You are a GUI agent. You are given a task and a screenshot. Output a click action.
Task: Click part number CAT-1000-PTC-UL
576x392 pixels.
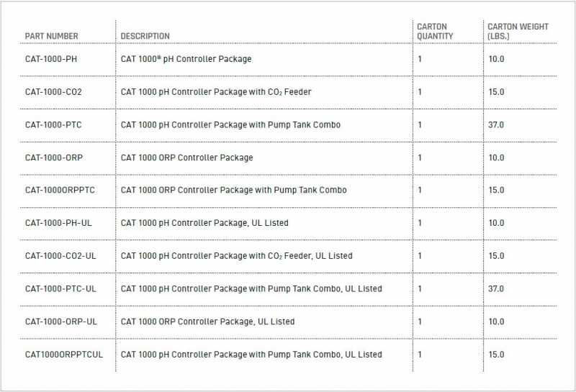(60, 289)
